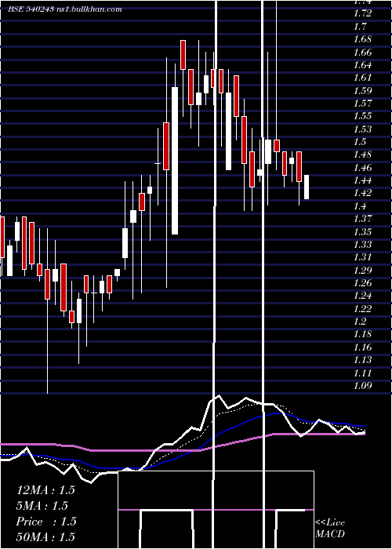Select the 1.44 axis value
The image size is (392, 549).
362,180
